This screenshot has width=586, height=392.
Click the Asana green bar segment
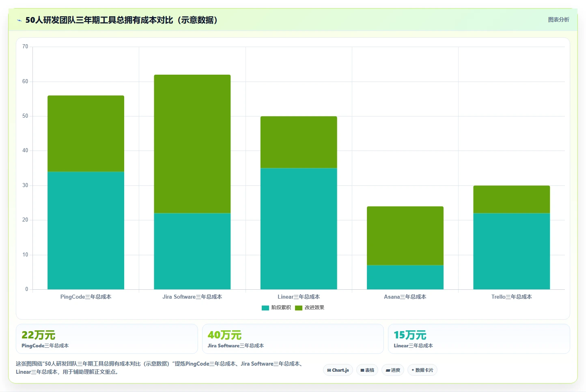(405, 236)
